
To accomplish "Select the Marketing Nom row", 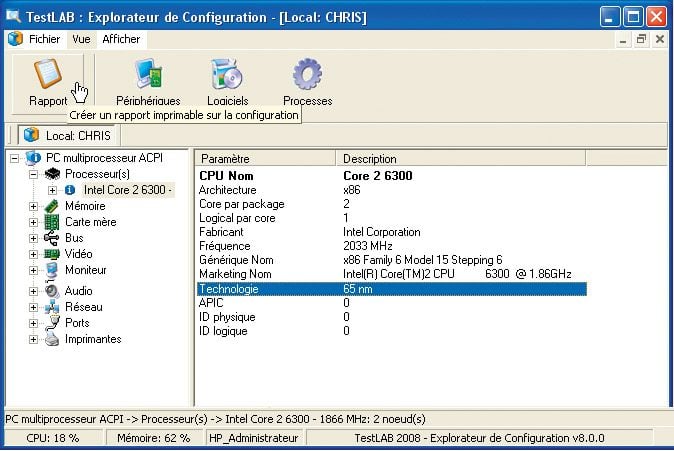I will (392, 274).
